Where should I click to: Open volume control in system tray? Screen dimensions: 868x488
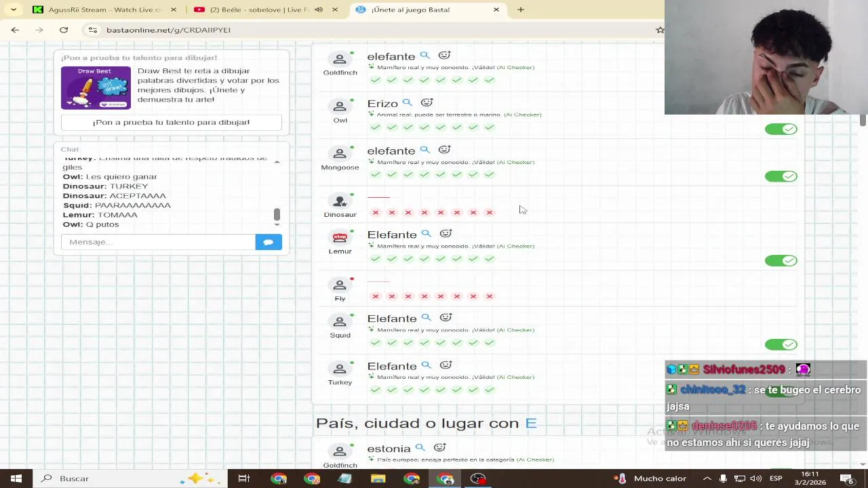pos(755,479)
